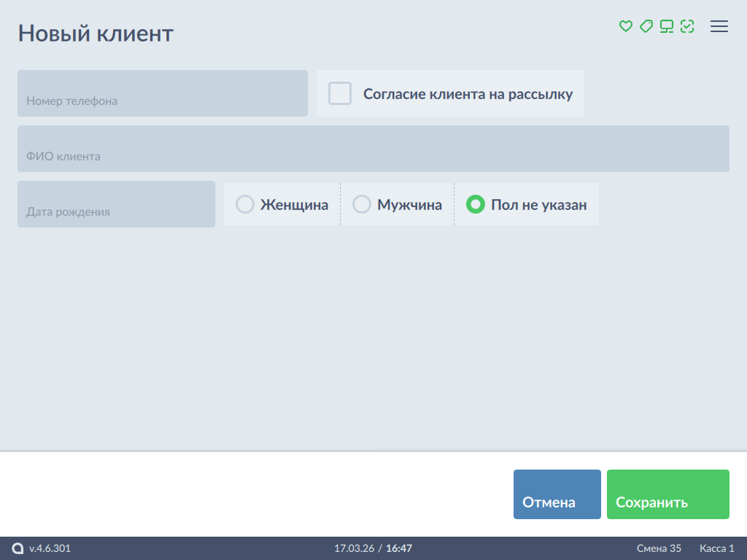Click the app logo in status bar
The width and height of the screenshot is (747, 560).
[18, 548]
